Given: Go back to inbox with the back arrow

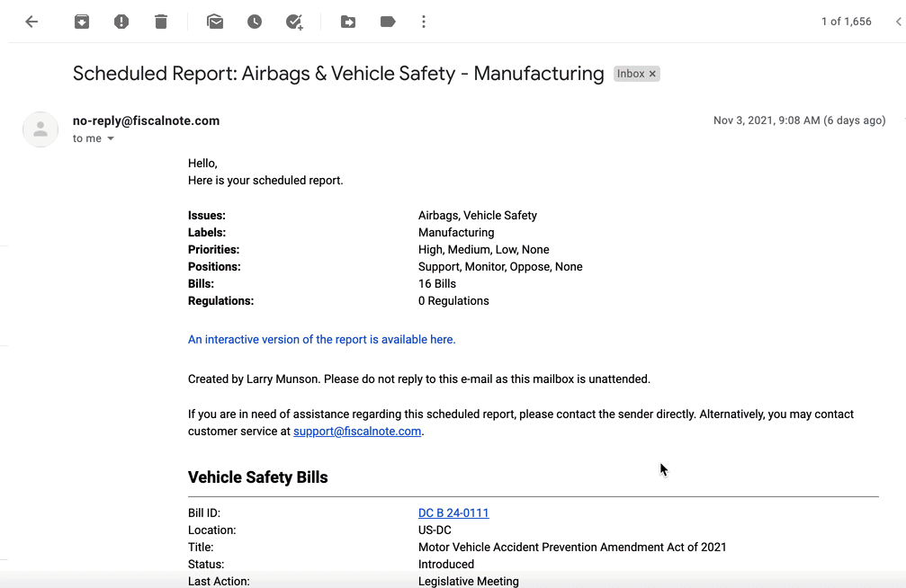Looking at the screenshot, I should pos(31,22).
